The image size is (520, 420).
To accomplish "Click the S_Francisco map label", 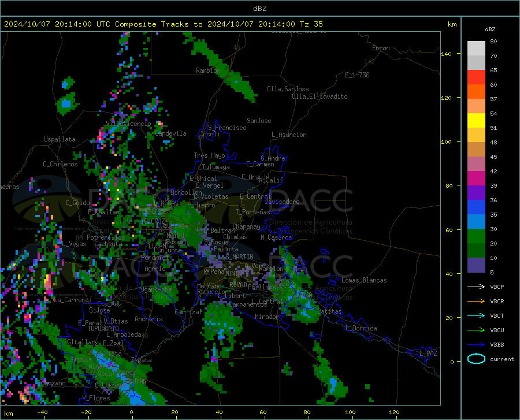I will click(x=227, y=128).
